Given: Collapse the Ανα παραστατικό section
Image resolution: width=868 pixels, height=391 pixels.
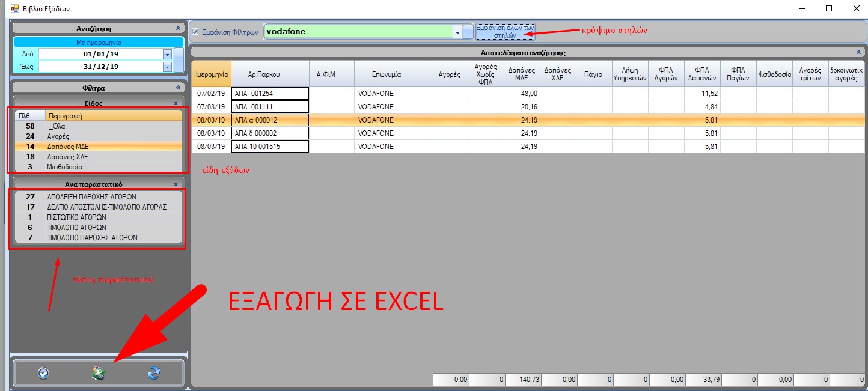Looking at the screenshot, I should [176, 184].
